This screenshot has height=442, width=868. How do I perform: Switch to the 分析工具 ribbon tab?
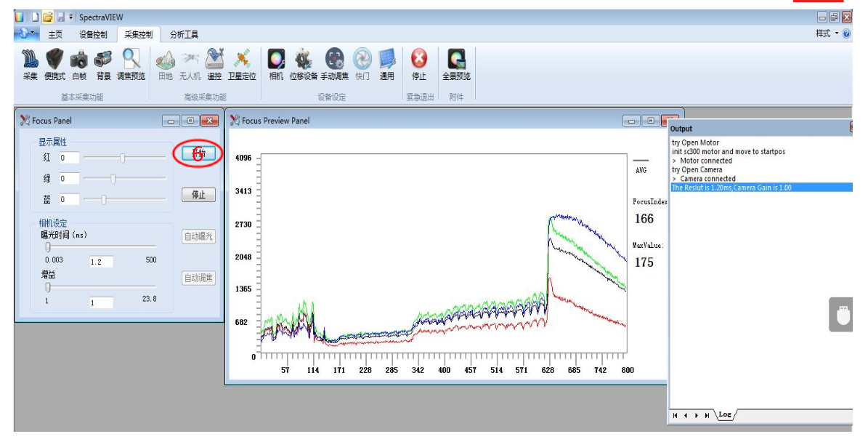pyautogui.click(x=184, y=34)
